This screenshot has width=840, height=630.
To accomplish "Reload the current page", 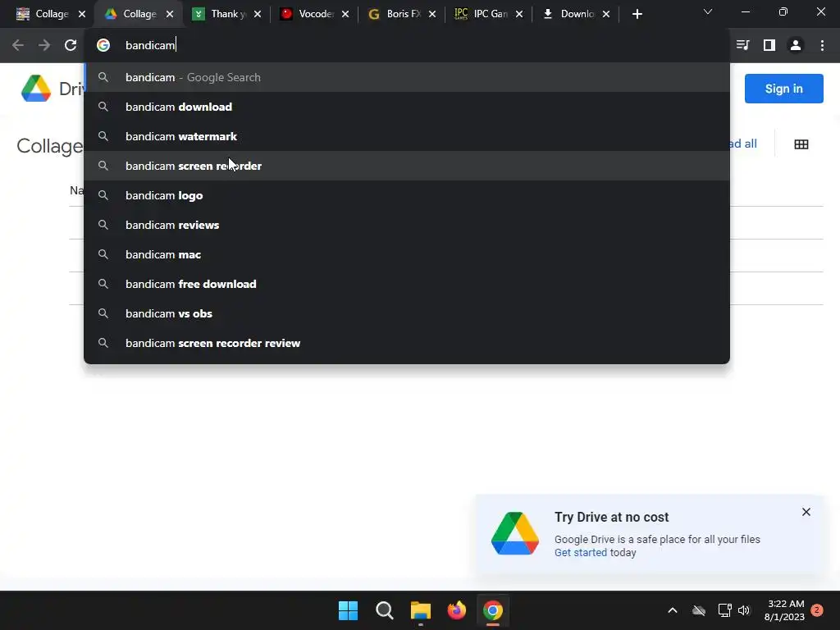I will pos(71,46).
